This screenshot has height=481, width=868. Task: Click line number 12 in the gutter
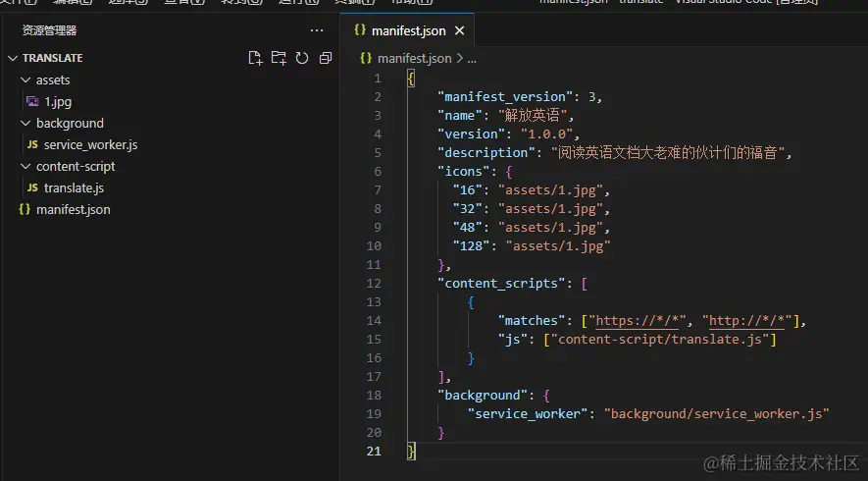pos(374,283)
